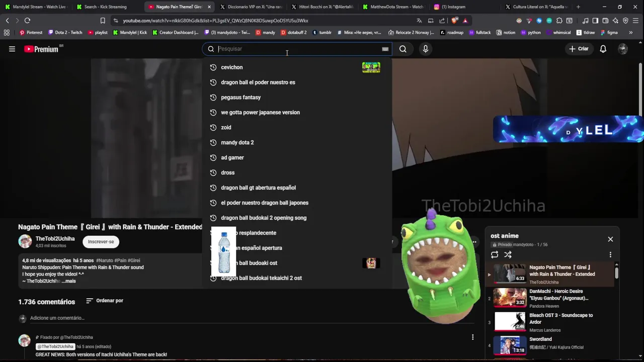Open Dota 2 - Twitch bookmark
644x362 pixels.
coord(65,33)
